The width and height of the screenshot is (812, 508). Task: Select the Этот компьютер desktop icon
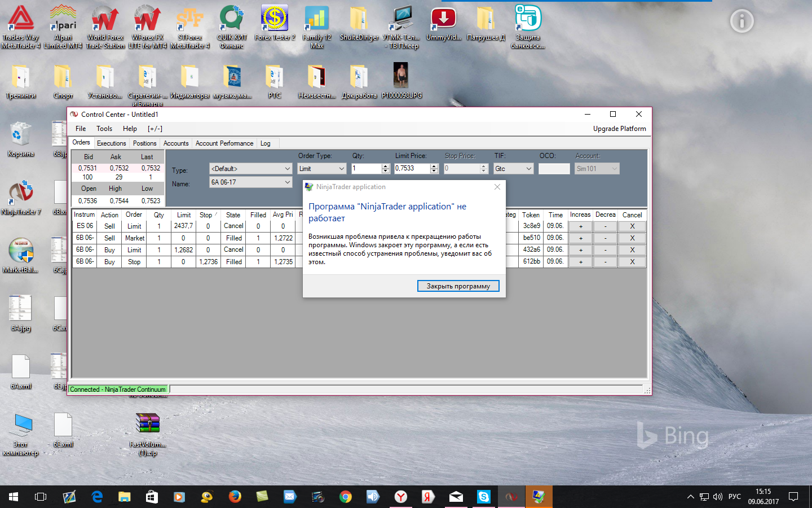pos(21,434)
